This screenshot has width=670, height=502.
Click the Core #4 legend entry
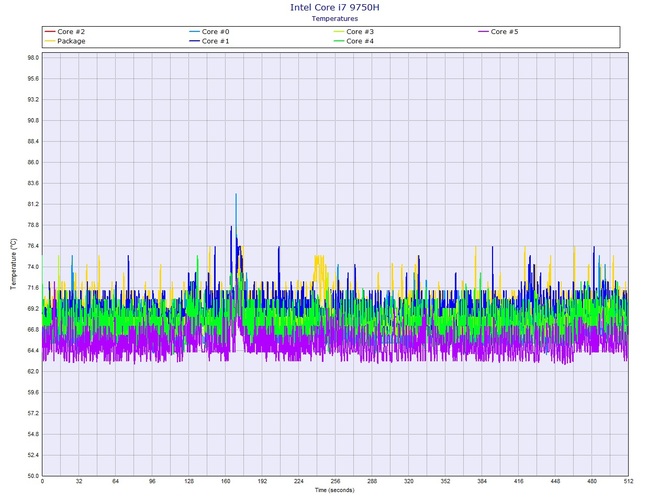353,41
